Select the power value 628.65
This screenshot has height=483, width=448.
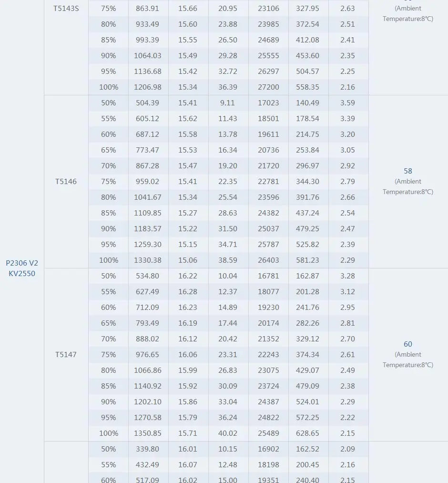coord(307,433)
